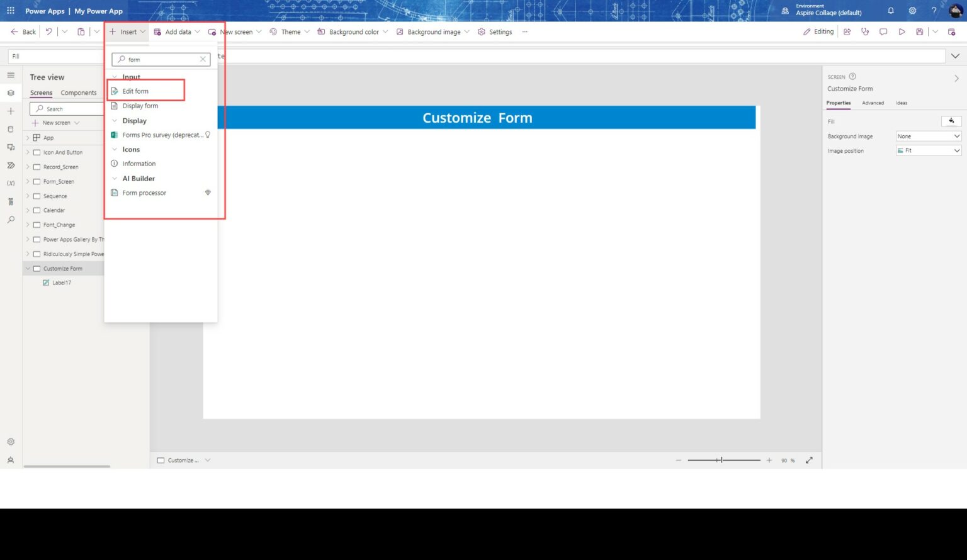This screenshot has height=560, width=967.
Task: Expand the Customize Form screen in Tree view
Action: click(28, 268)
